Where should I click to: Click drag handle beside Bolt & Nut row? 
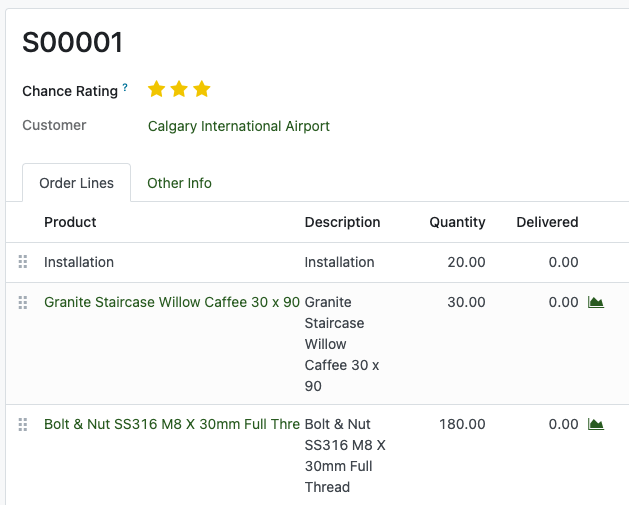[x=23, y=424]
